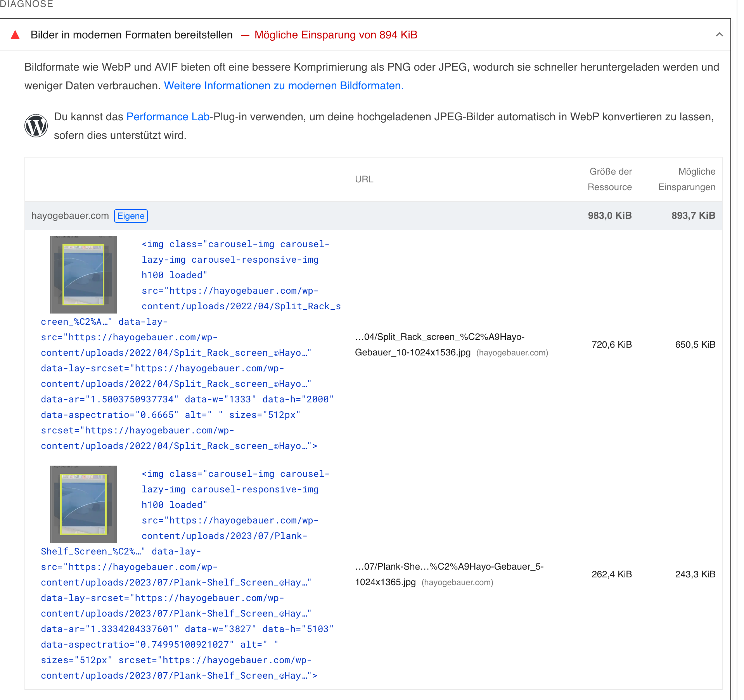Click the "Größe der Ressource" column header
Screen dimensions: 744x700
[x=610, y=179]
